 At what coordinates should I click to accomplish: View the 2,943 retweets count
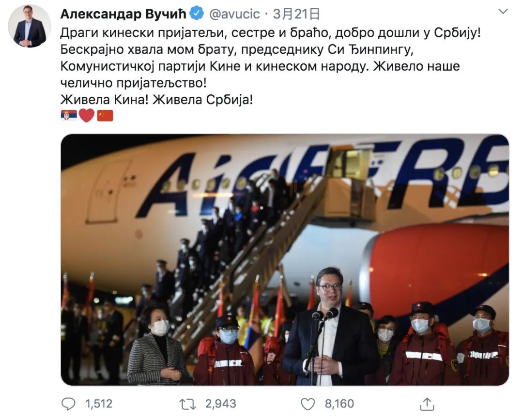[220, 404]
